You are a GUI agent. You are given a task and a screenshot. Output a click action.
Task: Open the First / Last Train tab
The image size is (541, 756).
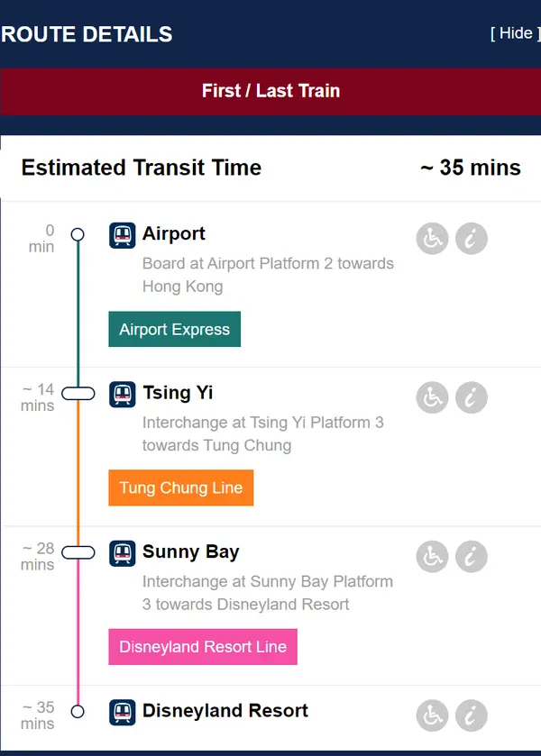point(270,91)
